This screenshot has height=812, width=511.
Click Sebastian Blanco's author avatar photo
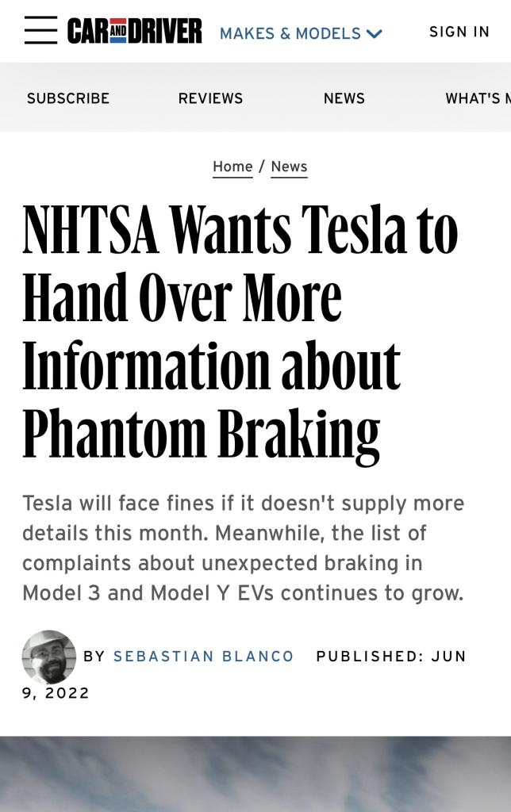49,657
